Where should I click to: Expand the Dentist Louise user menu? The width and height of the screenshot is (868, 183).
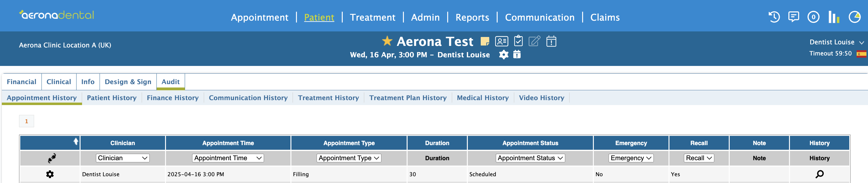[837, 42]
